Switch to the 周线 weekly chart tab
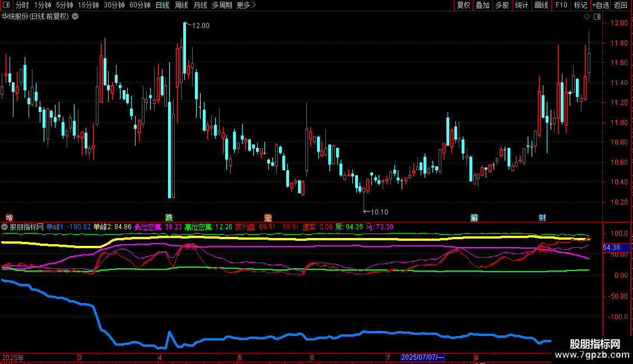Viewport: 633px width, 364px height. pyautogui.click(x=181, y=5)
